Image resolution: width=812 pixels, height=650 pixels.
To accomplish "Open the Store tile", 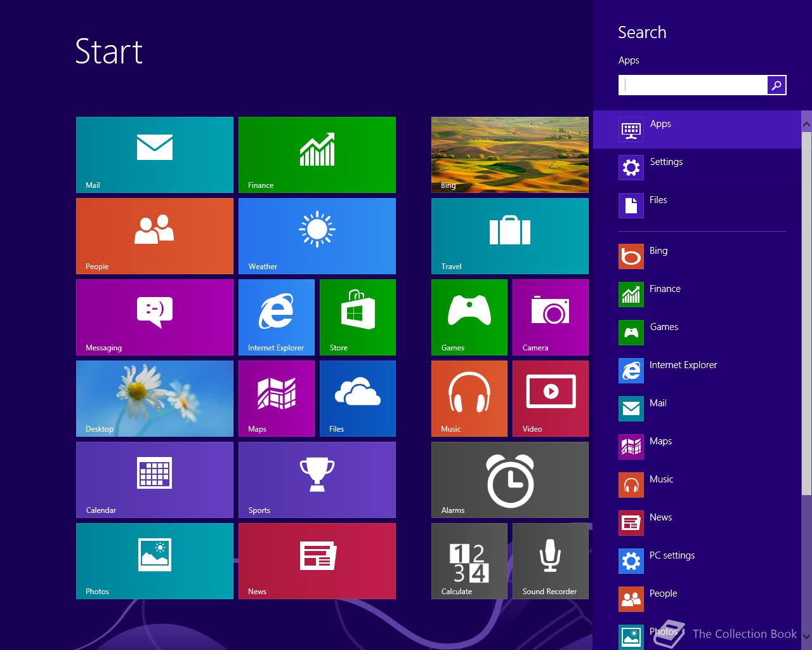I will 358,317.
